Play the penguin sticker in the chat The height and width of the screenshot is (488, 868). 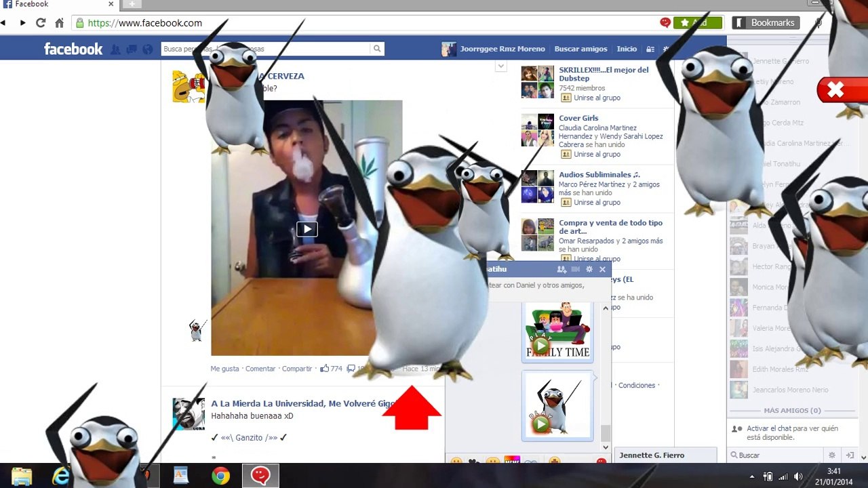coord(540,424)
